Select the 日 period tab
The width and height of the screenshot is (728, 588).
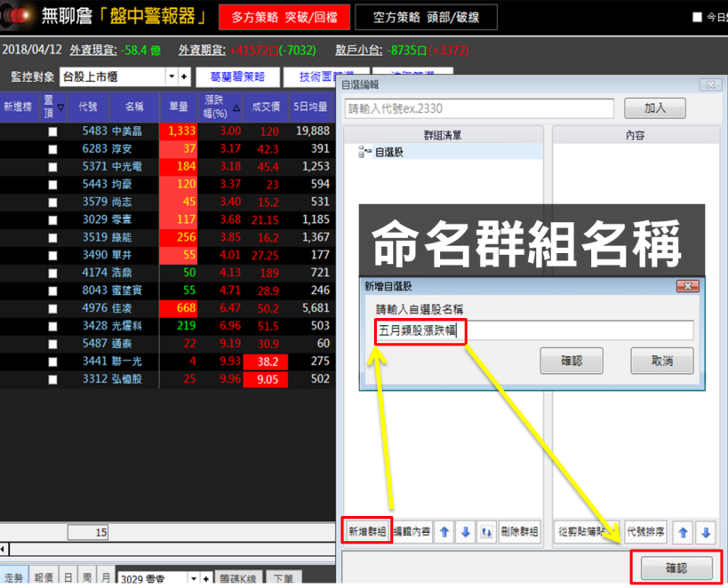pyautogui.click(x=68, y=576)
